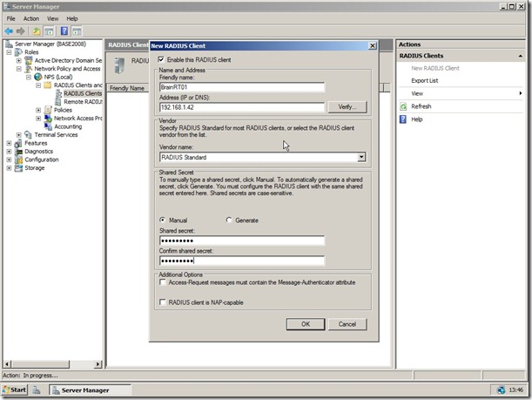Collapse RADIUS Clients section in Actions pane

(521, 56)
